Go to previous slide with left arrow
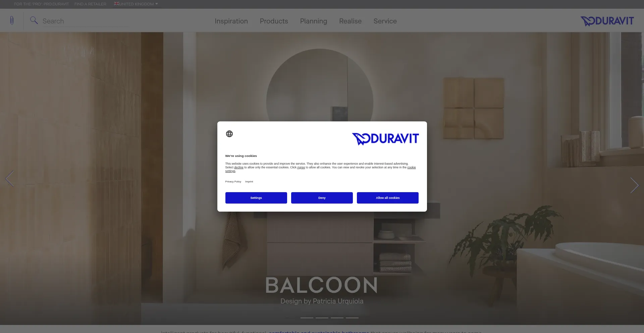 coord(9,178)
